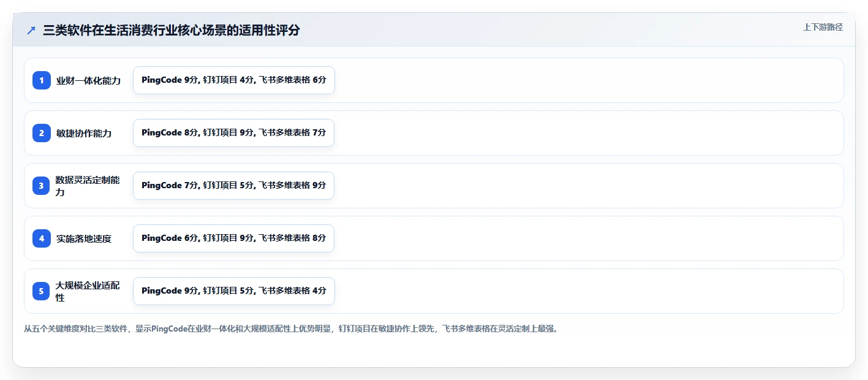Open the score box ending 飞书多维表格 4分
Image resolution: width=868 pixels, height=380 pixels.
pos(234,291)
